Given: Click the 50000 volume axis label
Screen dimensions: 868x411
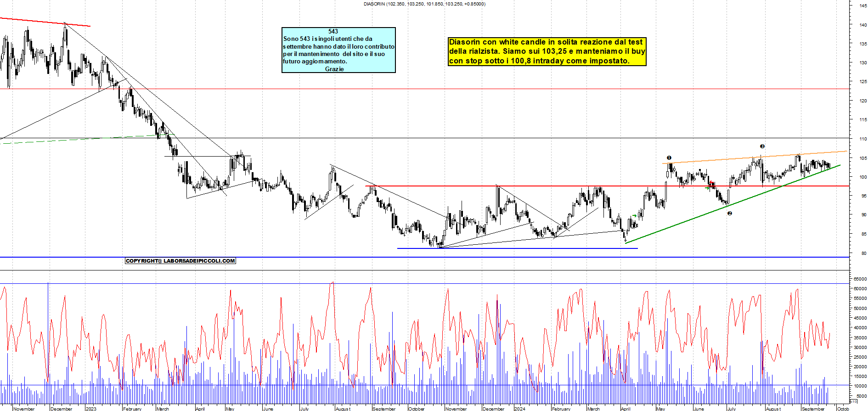Looking at the screenshot, I should (x=861, y=308).
